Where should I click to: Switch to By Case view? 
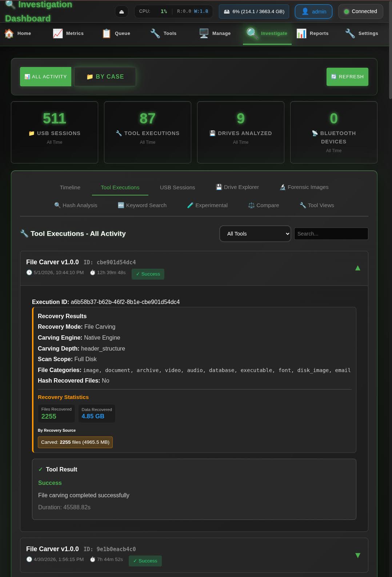coord(105,77)
